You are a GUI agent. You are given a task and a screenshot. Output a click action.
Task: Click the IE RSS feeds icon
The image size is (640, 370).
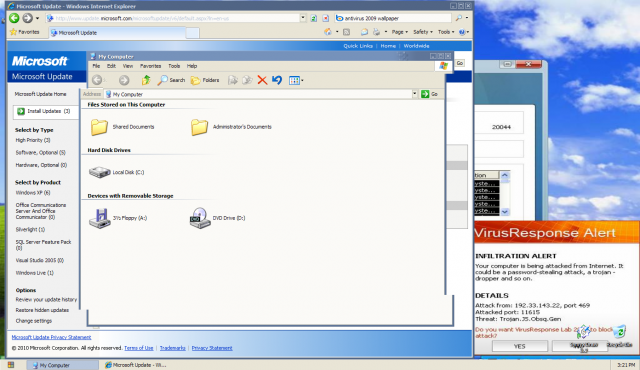pyautogui.click(x=346, y=32)
